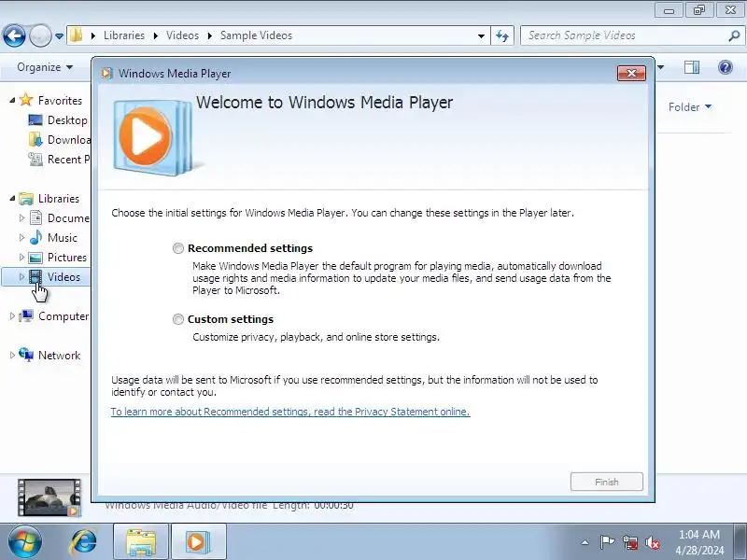Expand the Network tree node
The height and width of the screenshot is (560, 747).
(x=12, y=356)
